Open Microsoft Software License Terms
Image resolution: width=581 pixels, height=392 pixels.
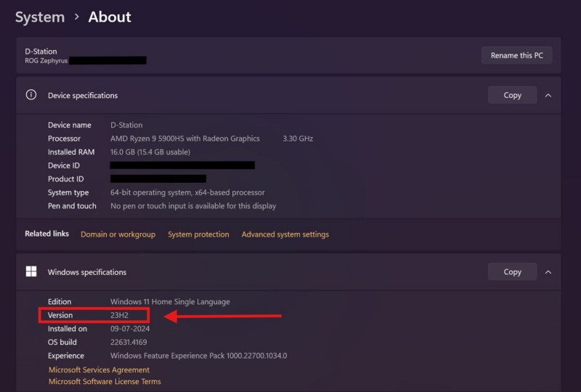tap(105, 381)
